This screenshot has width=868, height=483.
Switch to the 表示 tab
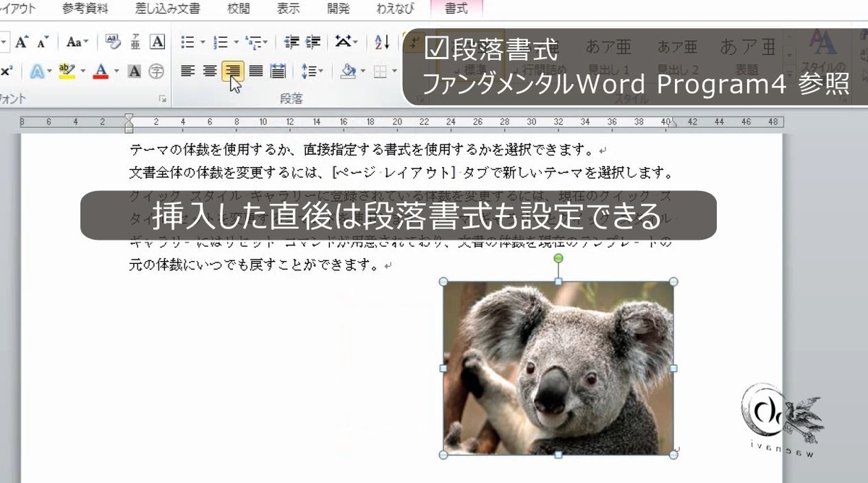288,9
